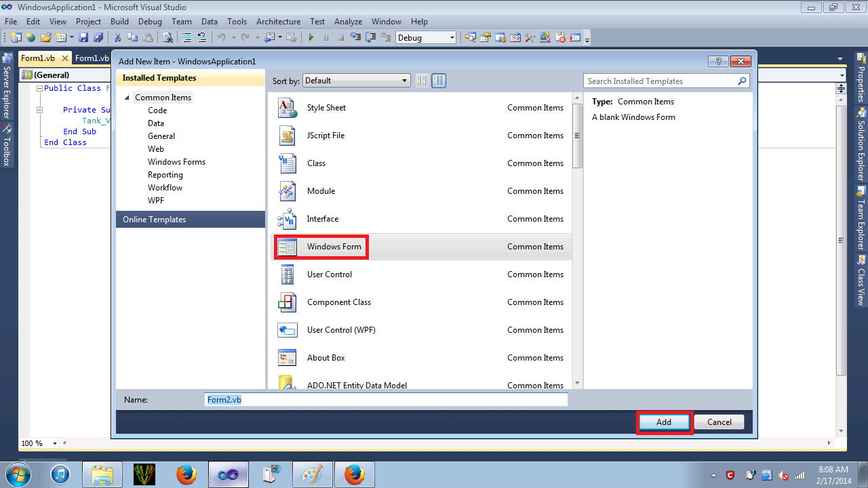Click the Save toolbar icon
Viewport: 868px width, 488px height.
(83, 38)
